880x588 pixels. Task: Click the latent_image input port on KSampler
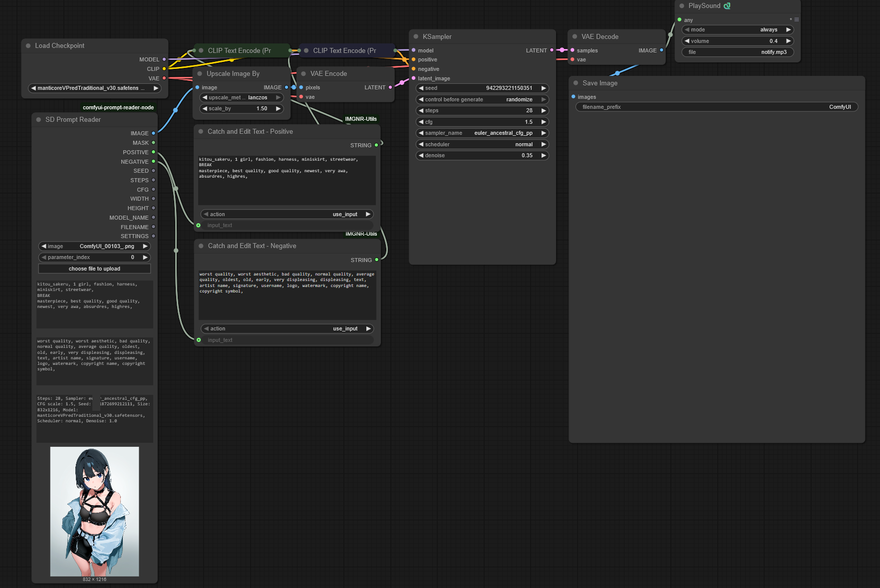click(x=414, y=78)
